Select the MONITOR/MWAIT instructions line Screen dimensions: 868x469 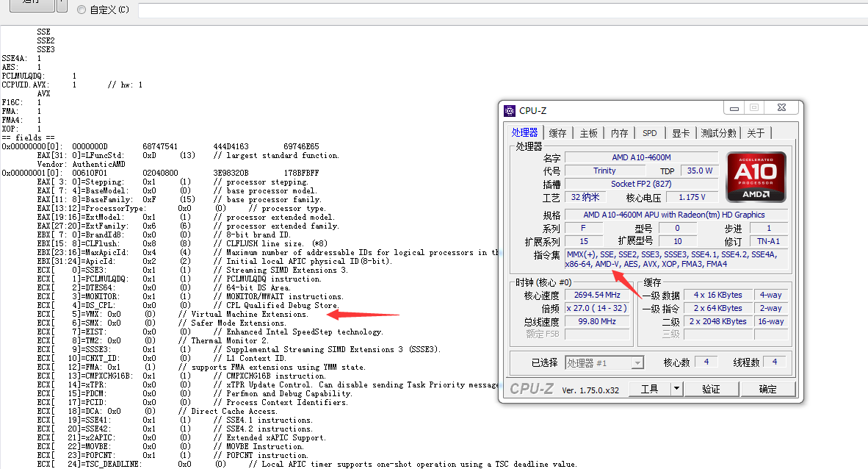tap(190, 296)
